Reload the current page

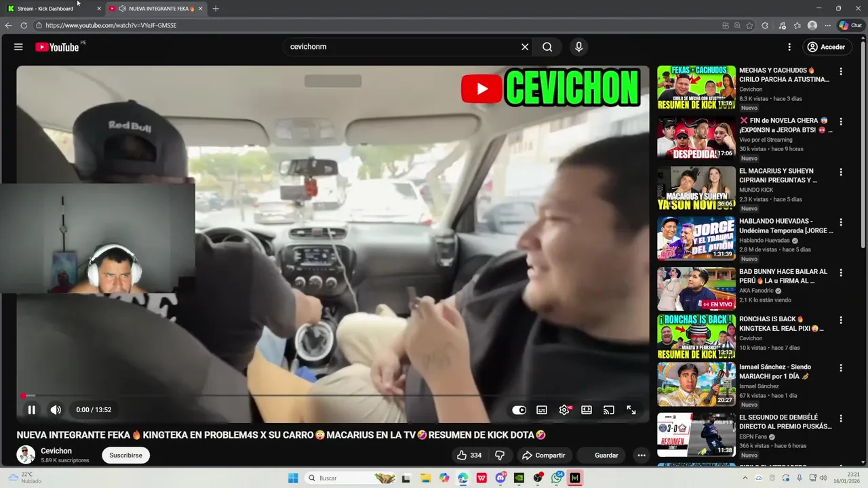pos(24,25)
